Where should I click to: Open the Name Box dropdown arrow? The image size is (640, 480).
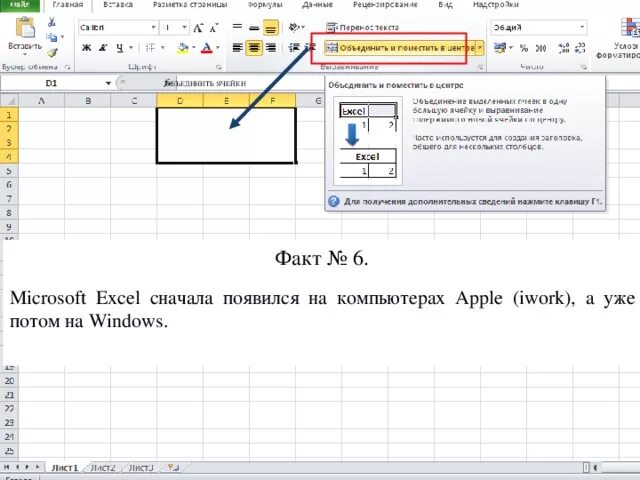point(108,83)
